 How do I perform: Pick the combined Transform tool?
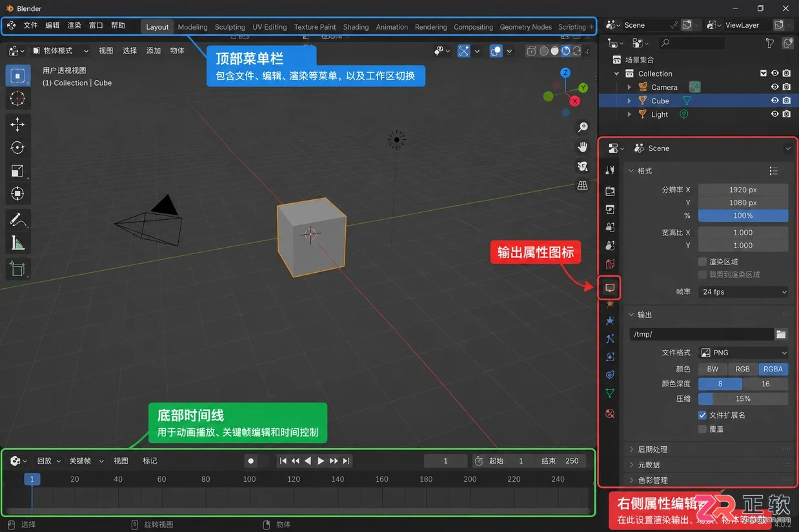pos(17,193)
